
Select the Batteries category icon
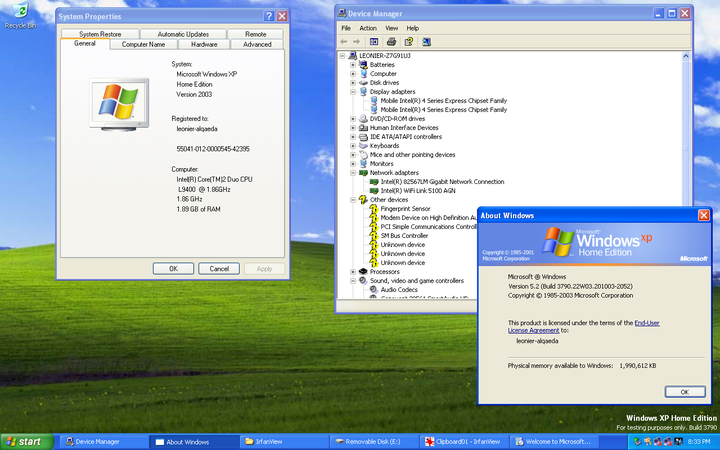coord(363,65)
